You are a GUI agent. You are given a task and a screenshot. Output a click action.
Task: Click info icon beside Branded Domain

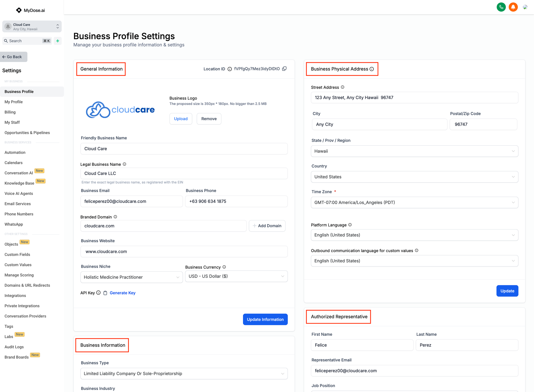tap(116, 217)
